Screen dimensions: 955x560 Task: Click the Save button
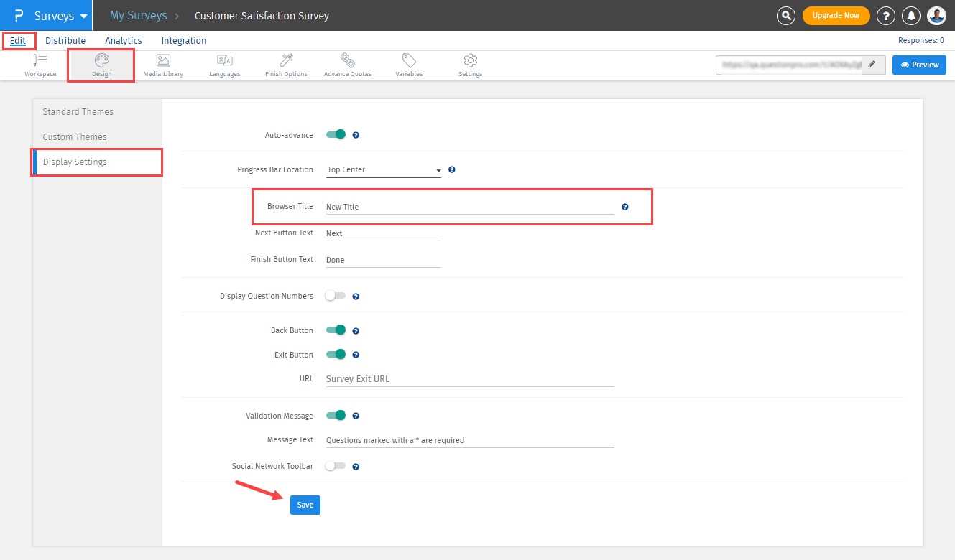[x=305, y=505]
